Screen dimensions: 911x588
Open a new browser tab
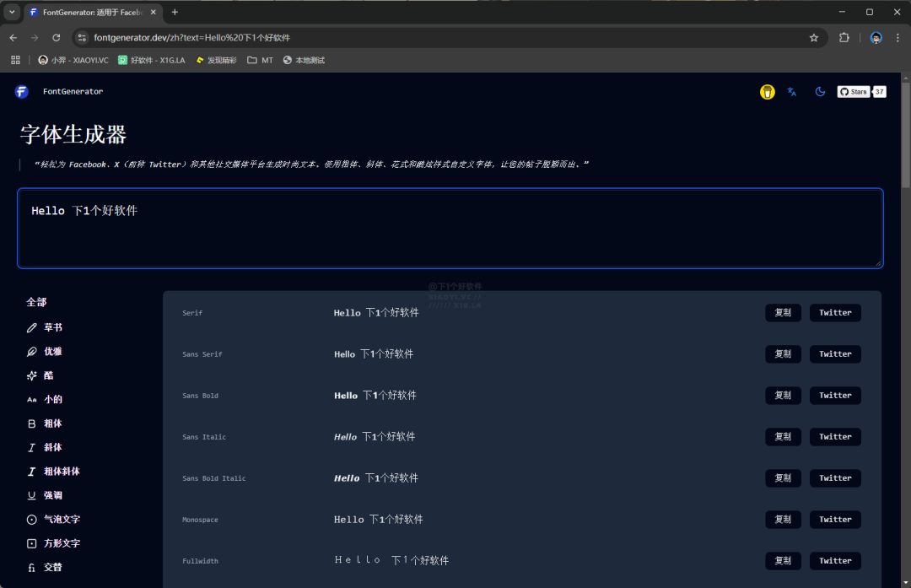(175, 12)
